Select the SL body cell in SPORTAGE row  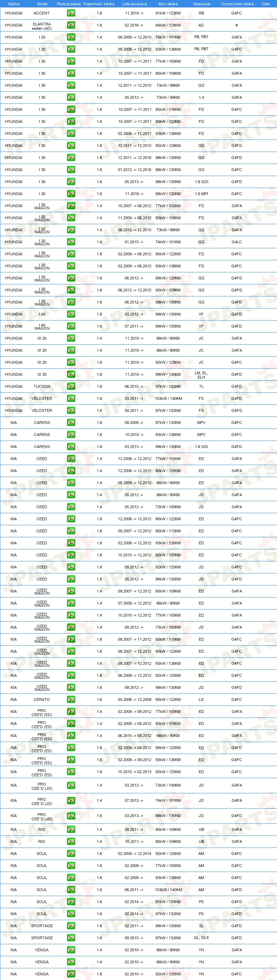[x=201, y=926]
